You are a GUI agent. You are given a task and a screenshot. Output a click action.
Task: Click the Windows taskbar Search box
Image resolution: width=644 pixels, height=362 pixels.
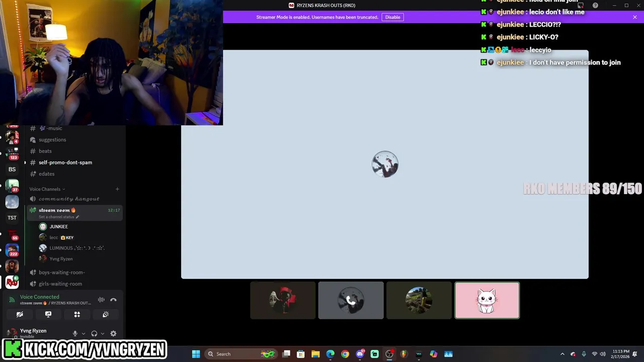[x=242, y=354]
